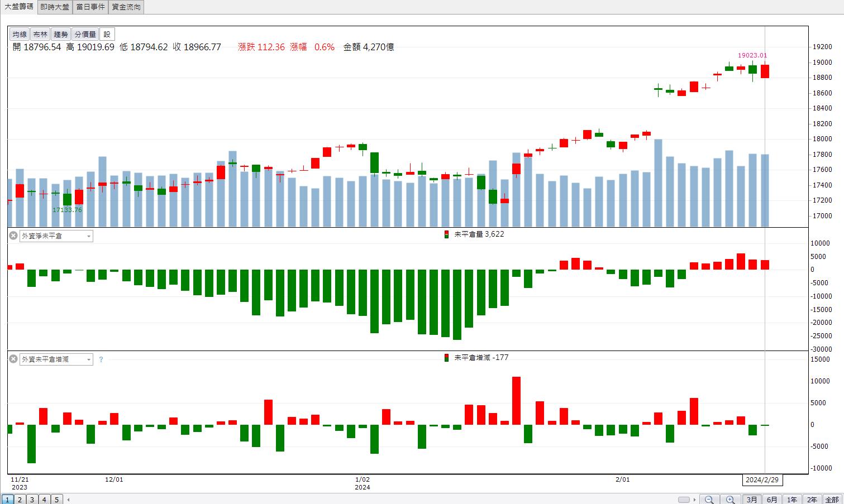Zoom out the chart with magnifier minus
The height and width of the screenshot is (504, 844).
(709, 500)
